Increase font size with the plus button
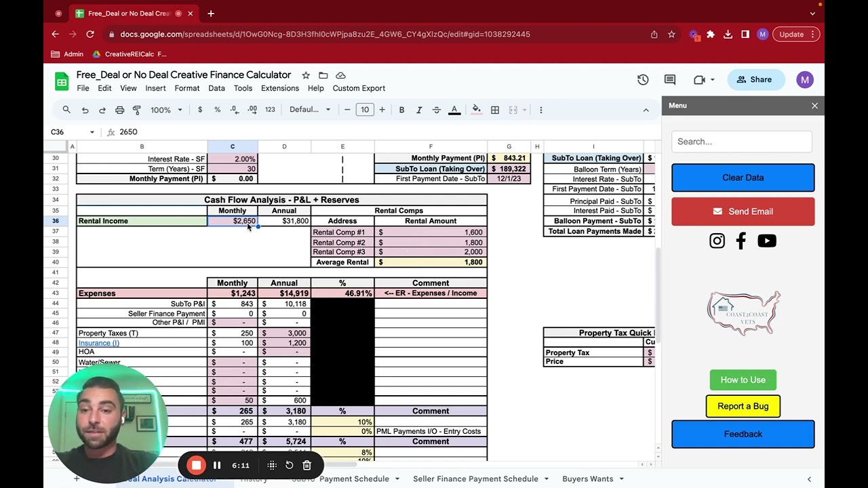This screenshot has height=488, width=868. pyautogui.click(x=382, y=110)
